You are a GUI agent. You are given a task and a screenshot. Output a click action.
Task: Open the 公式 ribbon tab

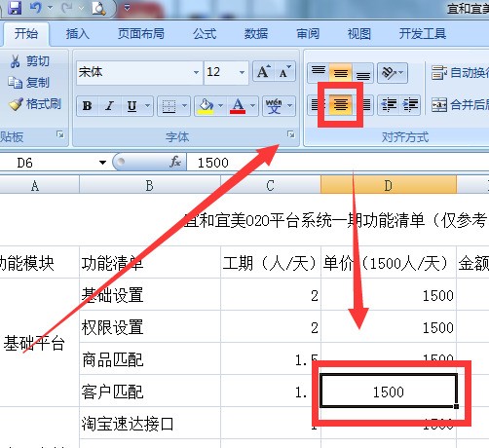[x=205, y=34]
